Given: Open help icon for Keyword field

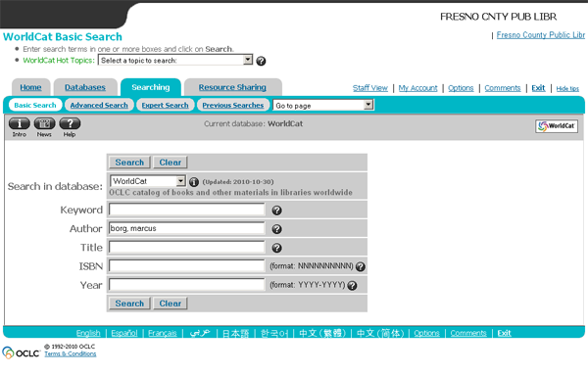Looking at the screenshot, I should point(276,211).
